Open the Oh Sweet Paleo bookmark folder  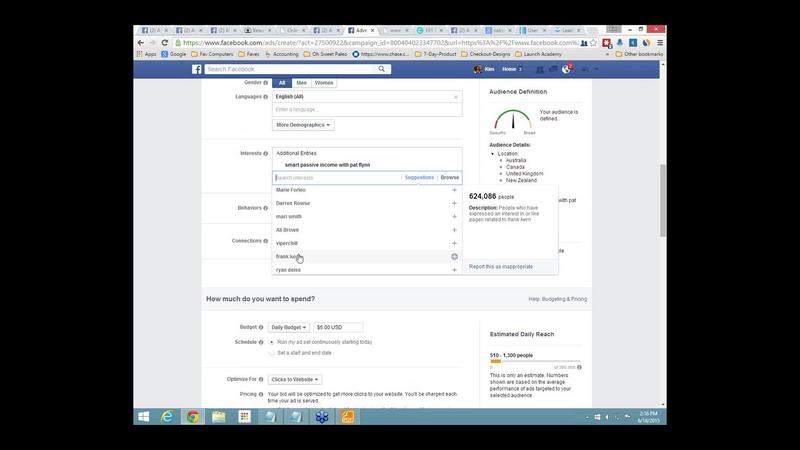click(x=326, y=54)
